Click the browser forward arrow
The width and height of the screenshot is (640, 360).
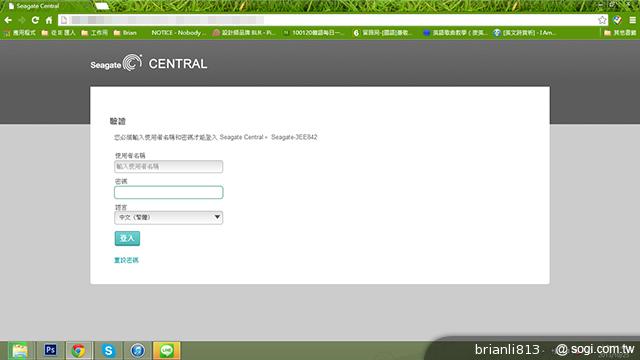(x=22, y=20)
